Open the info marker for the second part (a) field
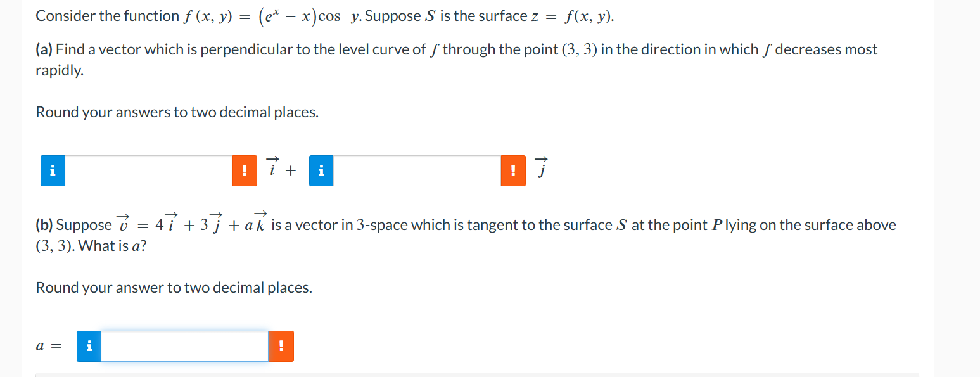 (321, 170)
